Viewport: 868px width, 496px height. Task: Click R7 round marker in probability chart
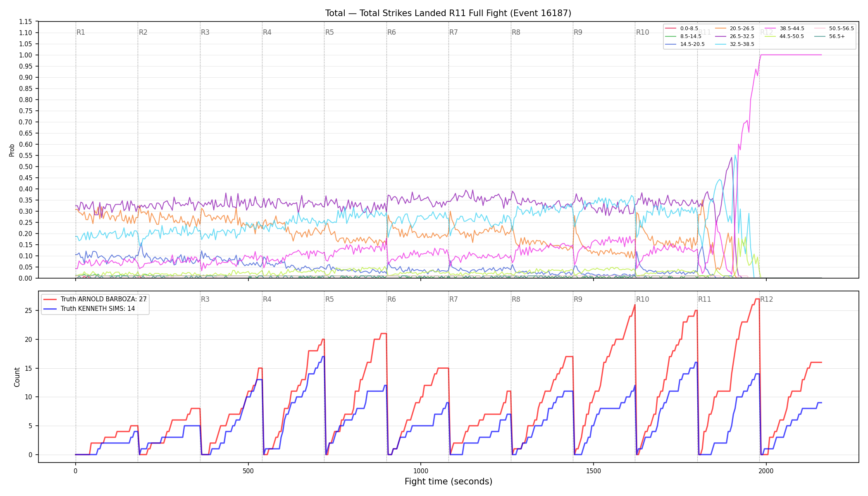[x=453, y=32]
